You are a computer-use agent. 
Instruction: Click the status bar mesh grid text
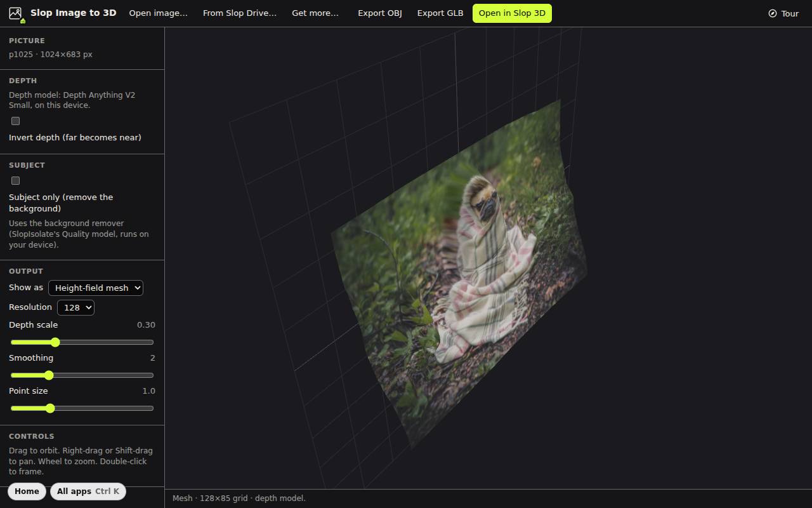point(239,498)
